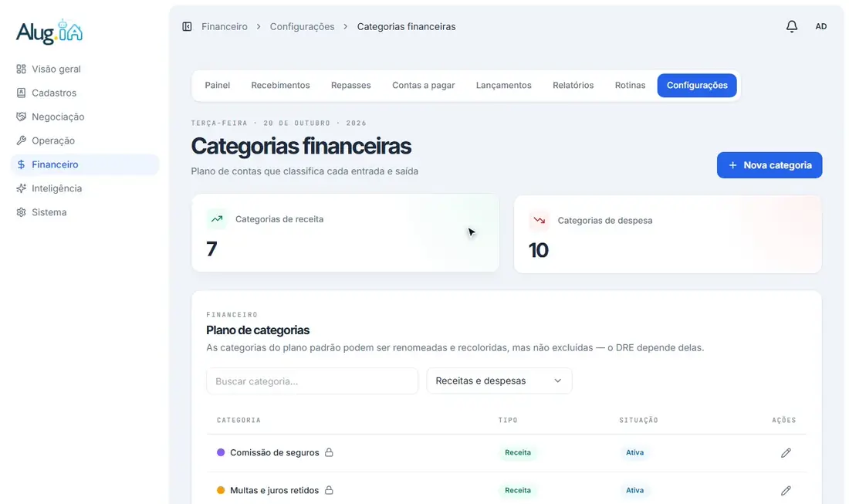Edit Multas e juros retidos pencil

pos(786,490)
